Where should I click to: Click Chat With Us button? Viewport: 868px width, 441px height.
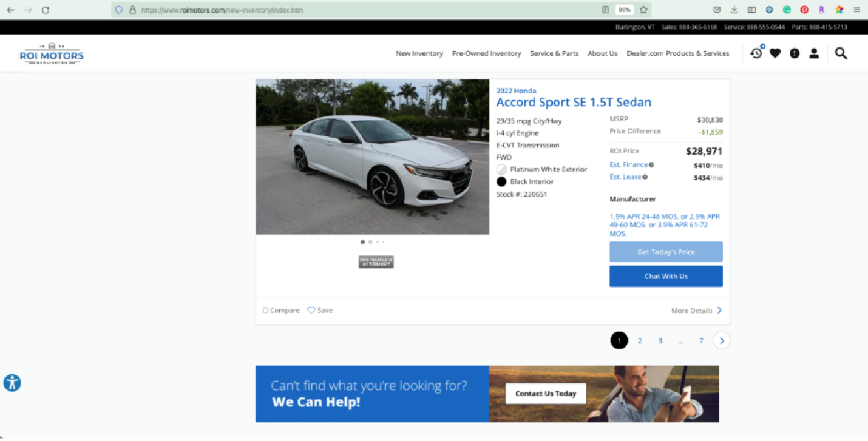(x=666, y=276)
